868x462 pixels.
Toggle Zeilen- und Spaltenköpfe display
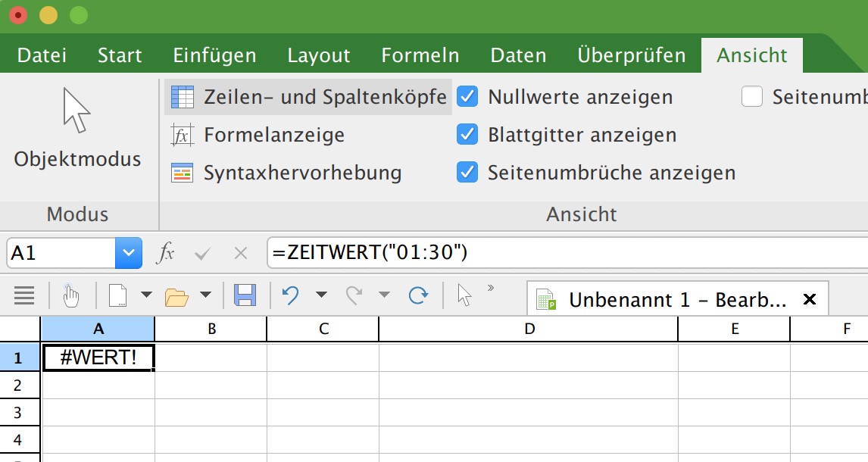click(x=308, y=97)
